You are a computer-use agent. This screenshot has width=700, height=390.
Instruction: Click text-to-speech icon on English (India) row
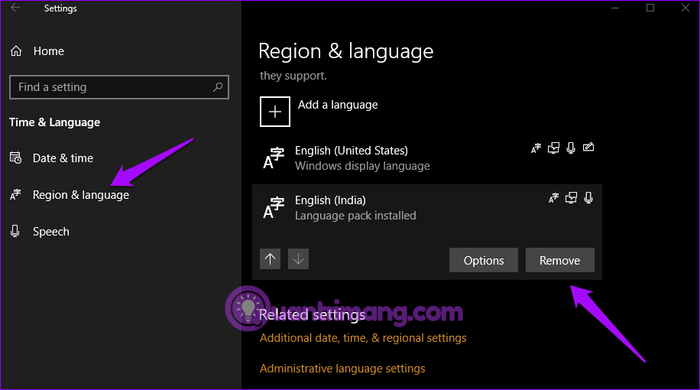(571, 198)
